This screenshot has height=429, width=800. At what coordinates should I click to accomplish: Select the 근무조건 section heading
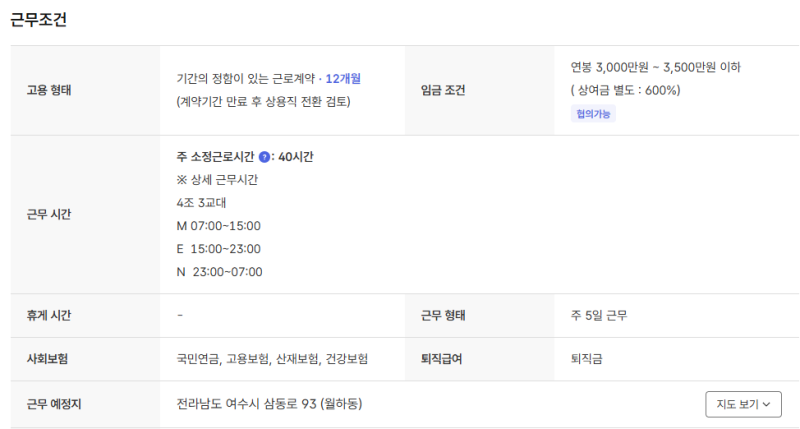tap(39, 20)
